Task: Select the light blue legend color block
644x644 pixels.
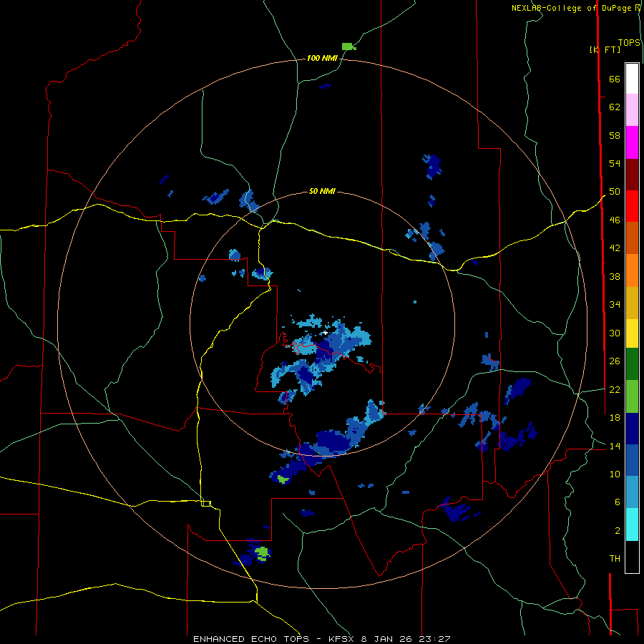Action: 632,492
